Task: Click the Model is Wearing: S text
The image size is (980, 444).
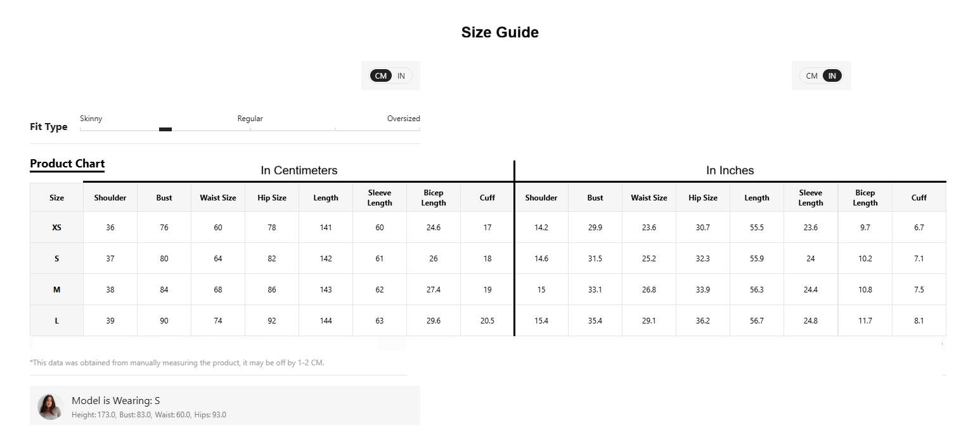Action: (116, 401)
